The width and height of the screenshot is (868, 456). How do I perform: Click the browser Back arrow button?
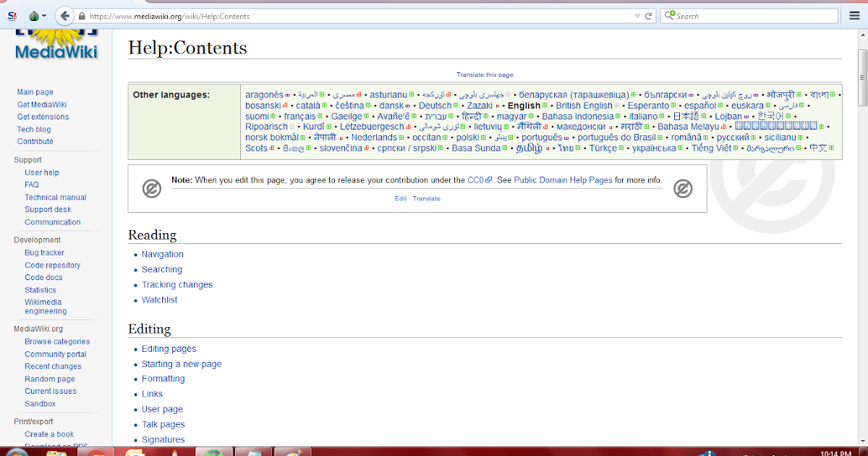pos(64,16)
